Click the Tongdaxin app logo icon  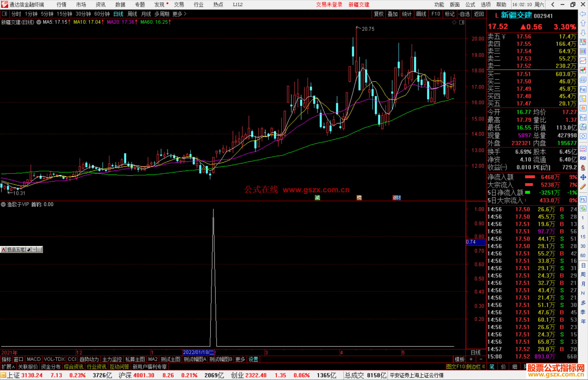tap(4, 4)
